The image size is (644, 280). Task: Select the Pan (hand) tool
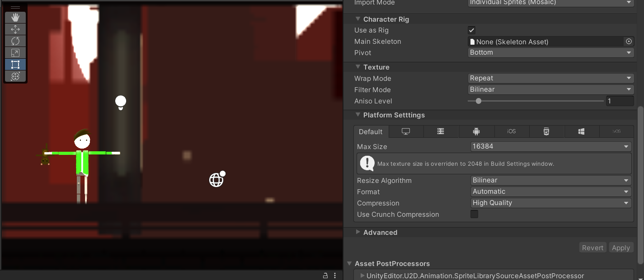[x=15, y=17]
